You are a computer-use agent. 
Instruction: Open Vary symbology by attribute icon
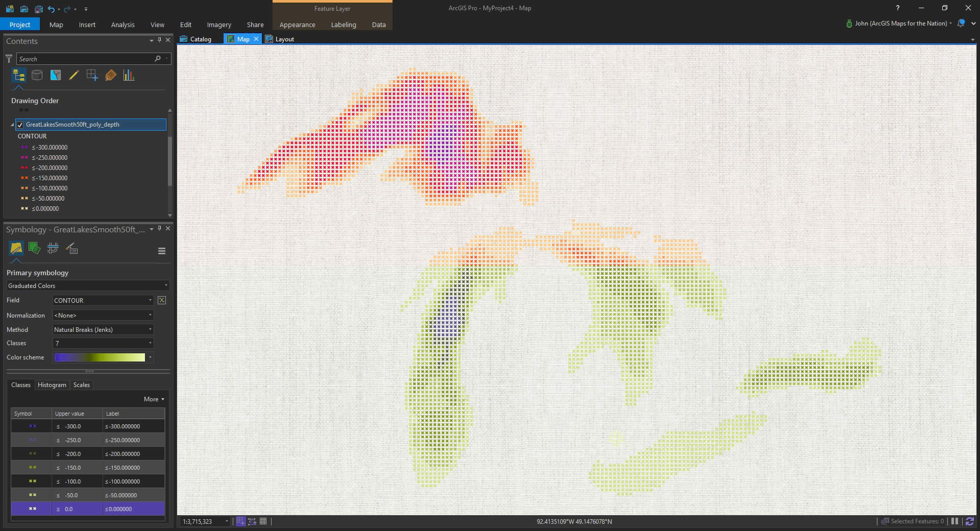34,248
